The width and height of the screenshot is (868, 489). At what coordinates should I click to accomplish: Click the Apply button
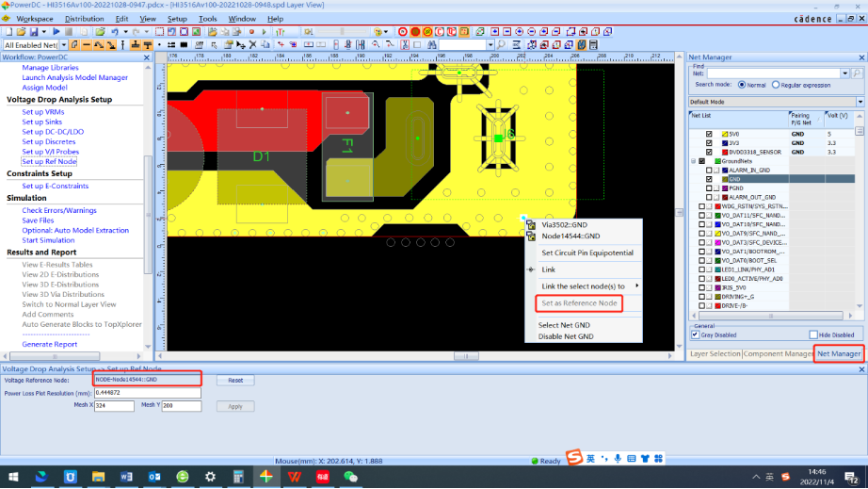point(235,406)
